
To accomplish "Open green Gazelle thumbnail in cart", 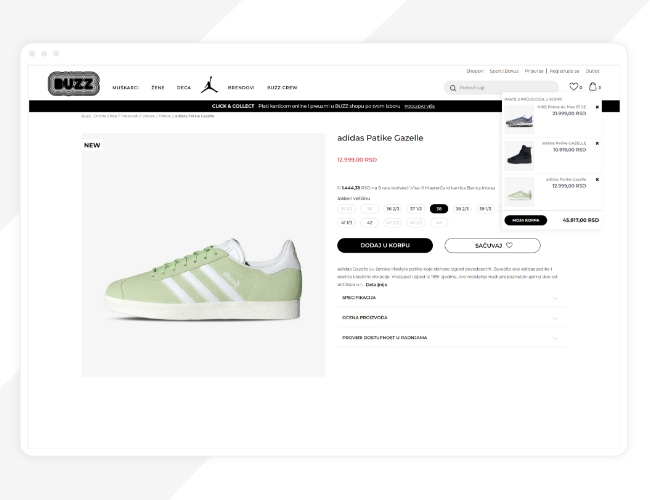I will (519, 192).
